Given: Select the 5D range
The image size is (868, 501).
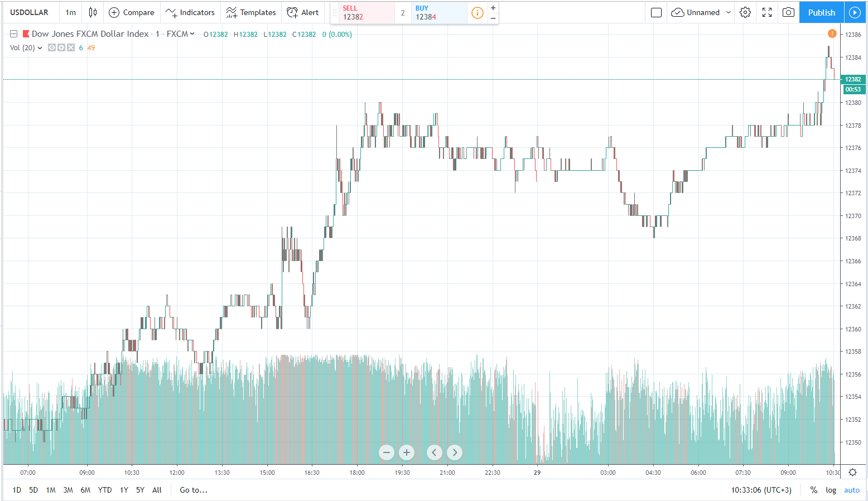Looking at the screenshot, I should 33,490.
